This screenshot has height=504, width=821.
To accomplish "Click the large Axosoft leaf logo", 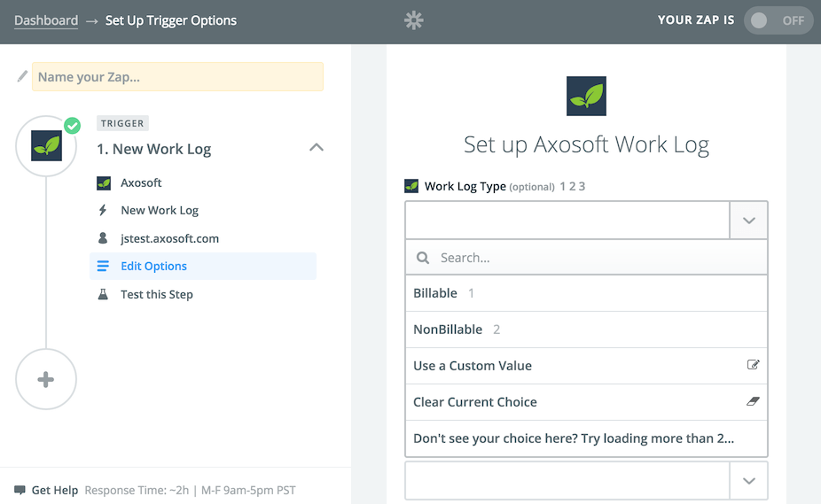I will 586,97.
